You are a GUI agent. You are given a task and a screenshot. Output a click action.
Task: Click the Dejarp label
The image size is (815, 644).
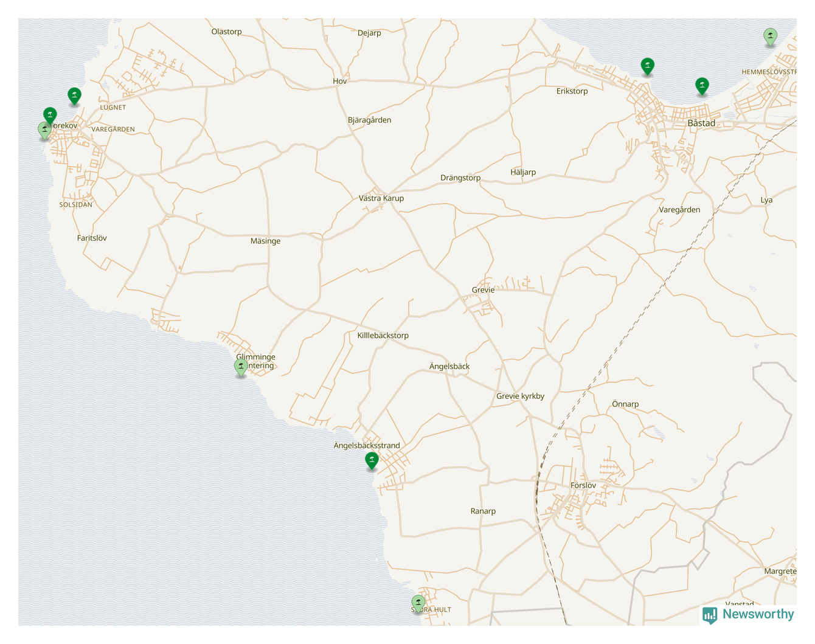[369, 33]
